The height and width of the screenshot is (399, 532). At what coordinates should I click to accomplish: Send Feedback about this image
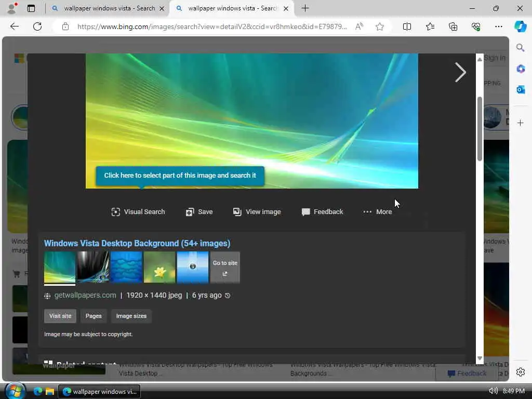322,212
